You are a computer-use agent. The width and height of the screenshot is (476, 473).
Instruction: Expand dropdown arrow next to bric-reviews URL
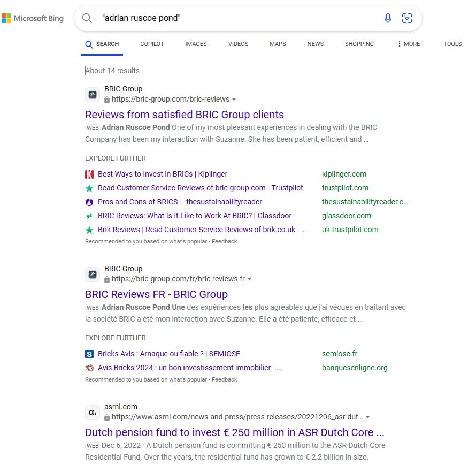coord(234,100)
